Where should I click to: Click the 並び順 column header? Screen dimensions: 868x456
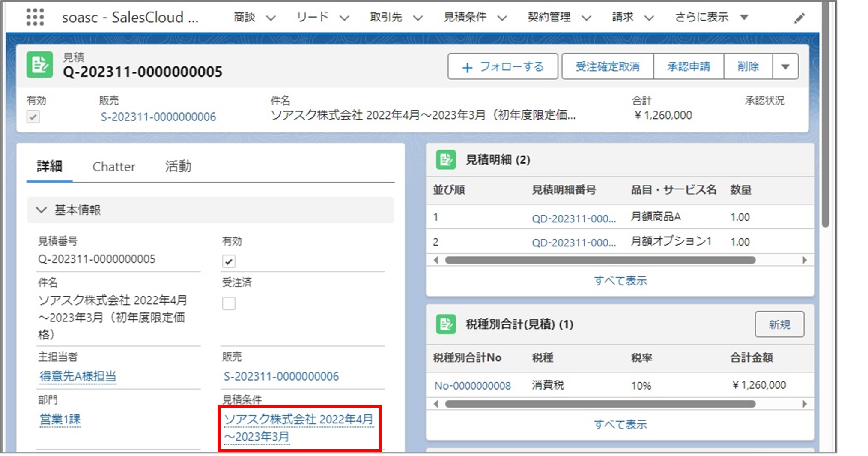click(x=449, y=190)
